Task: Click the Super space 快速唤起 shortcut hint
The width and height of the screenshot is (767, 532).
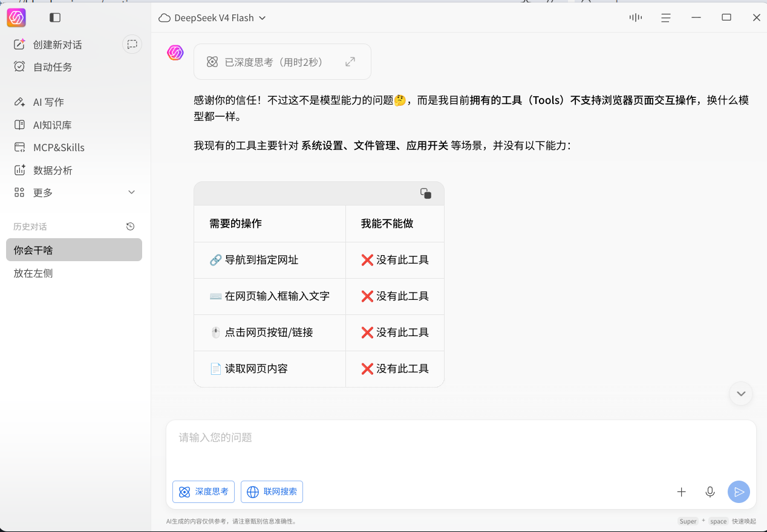Action: tap(717, 521)
